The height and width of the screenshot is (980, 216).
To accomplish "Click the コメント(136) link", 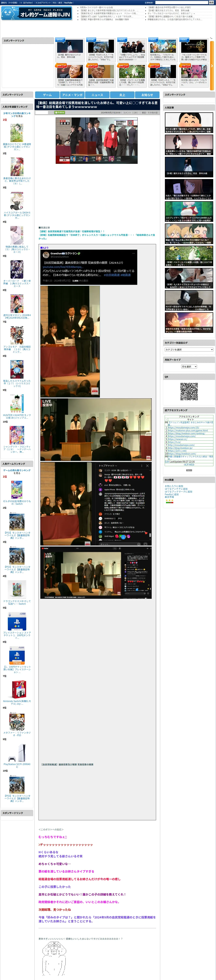I will tap(130, 113).
